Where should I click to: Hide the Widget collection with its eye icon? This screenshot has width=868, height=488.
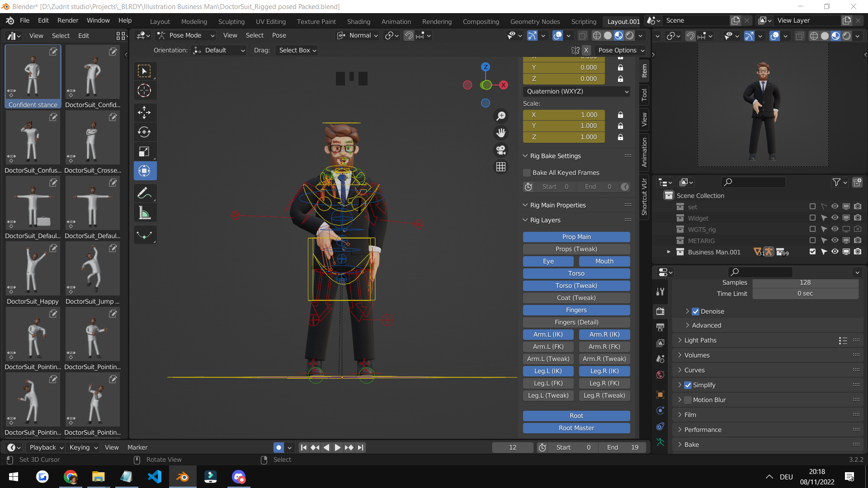(835, 218)
